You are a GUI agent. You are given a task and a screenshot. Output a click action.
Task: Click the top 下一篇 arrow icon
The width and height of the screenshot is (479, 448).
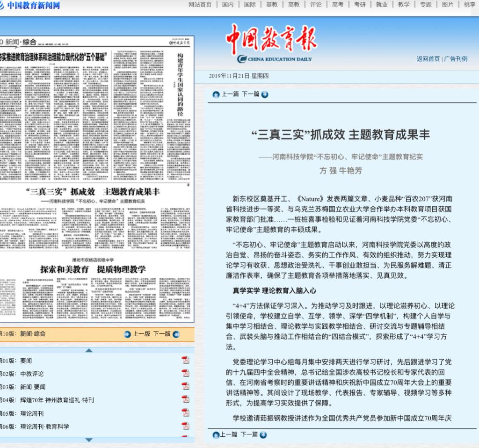[x=265, y=94]
